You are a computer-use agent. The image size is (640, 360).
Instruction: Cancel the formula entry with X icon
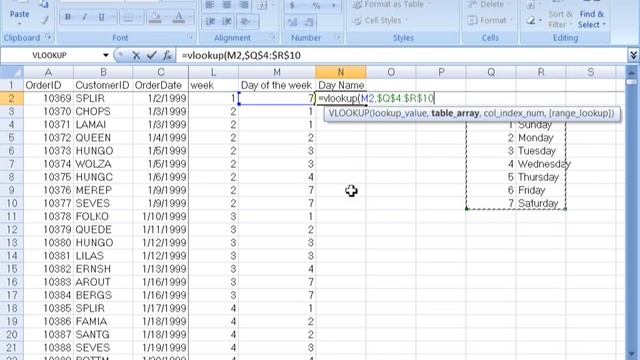pyautogui.click(x=136, y=56)
